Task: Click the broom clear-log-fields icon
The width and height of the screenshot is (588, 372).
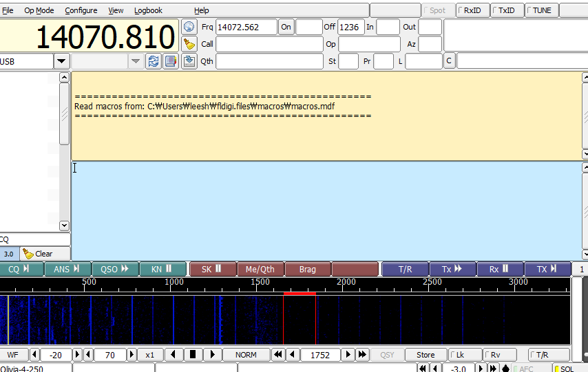Action: tap(189, 44)
